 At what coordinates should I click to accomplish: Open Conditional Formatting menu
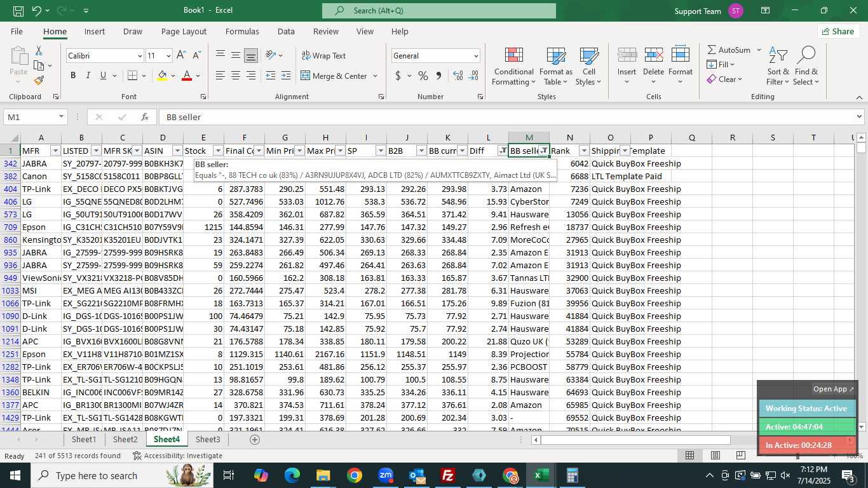pos(513,66)
